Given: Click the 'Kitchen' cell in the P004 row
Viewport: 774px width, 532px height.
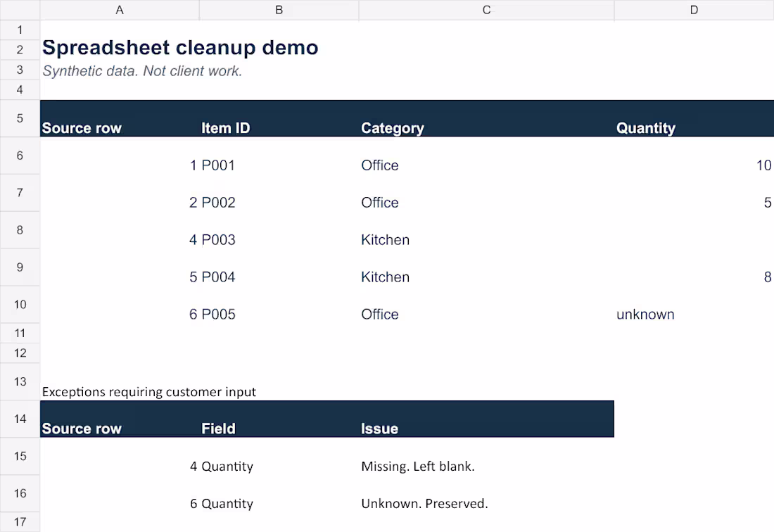Looking at the screenshot, I should [486, 267].
